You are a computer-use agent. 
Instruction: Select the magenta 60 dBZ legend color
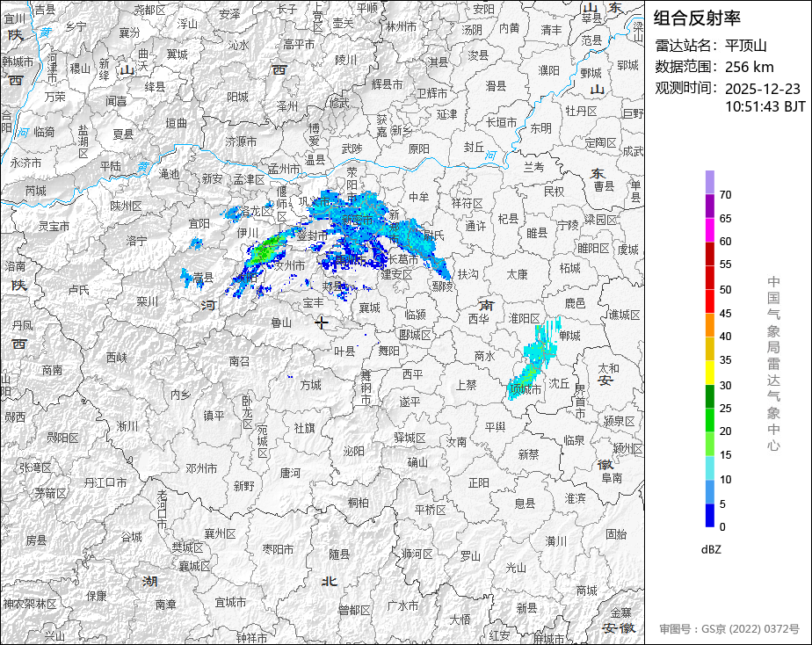click(x=709, y=230)
